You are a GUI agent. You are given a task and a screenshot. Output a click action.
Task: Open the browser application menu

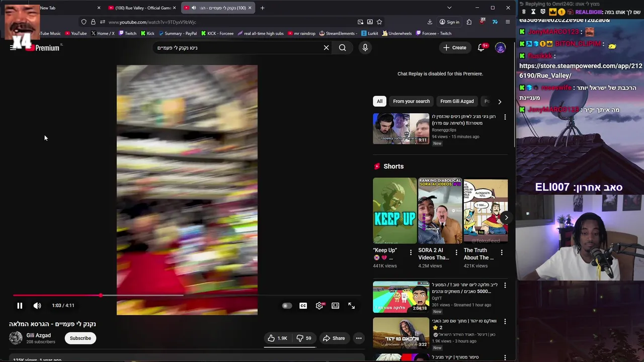tap(508, 22)
